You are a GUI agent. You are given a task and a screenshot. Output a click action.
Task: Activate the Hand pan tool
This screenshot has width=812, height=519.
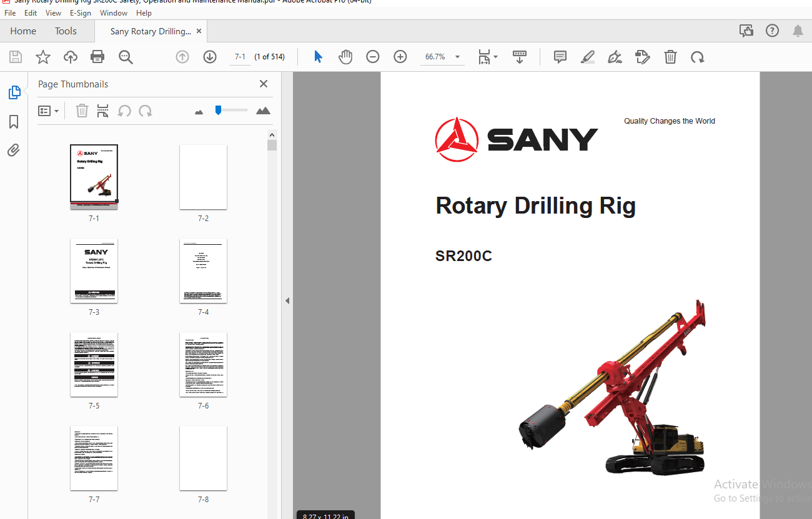tap(345, 57)
